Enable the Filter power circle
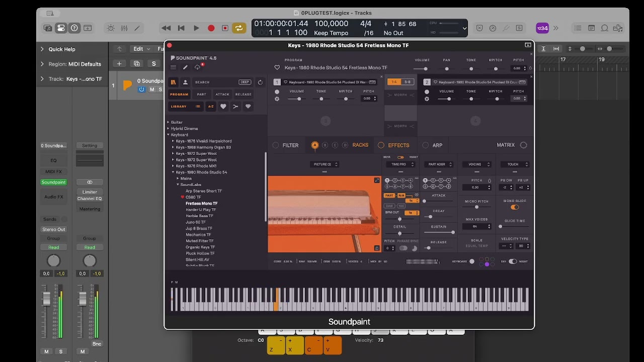Screen dimensions: 644x362 click(x=276, y=145)
